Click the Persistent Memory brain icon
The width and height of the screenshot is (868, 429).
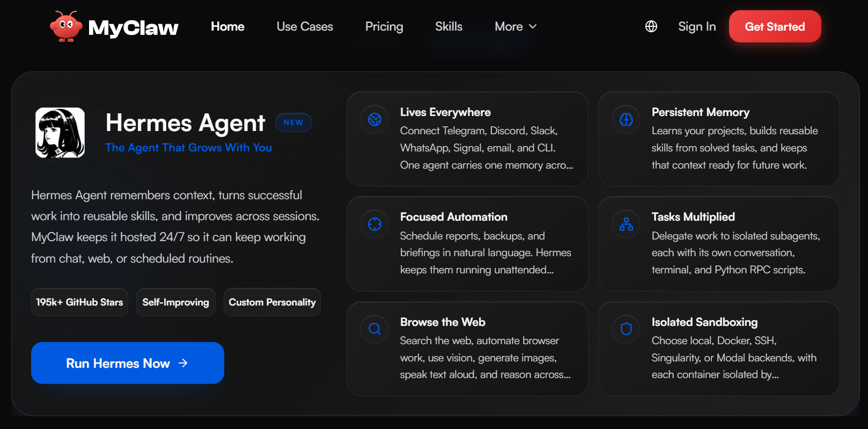click(x=626, y=119)
